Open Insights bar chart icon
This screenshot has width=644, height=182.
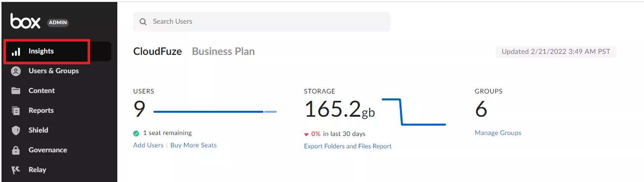click(16, 51)
